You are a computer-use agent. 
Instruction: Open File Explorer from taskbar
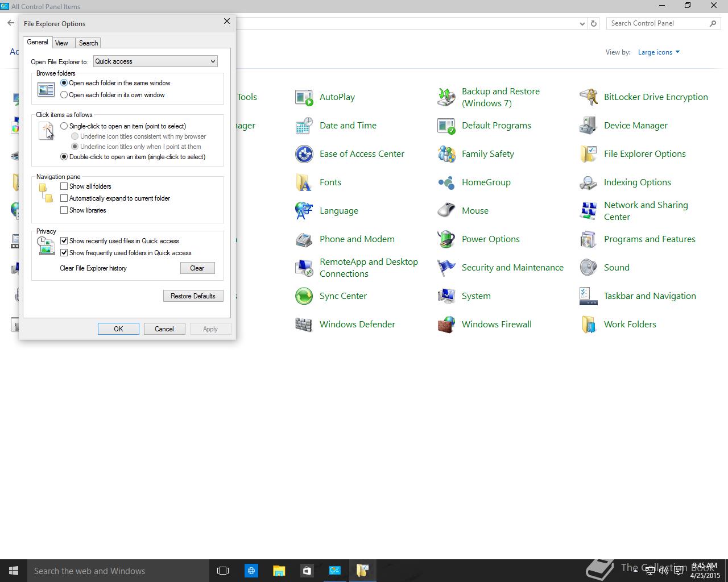coord(279,571)
